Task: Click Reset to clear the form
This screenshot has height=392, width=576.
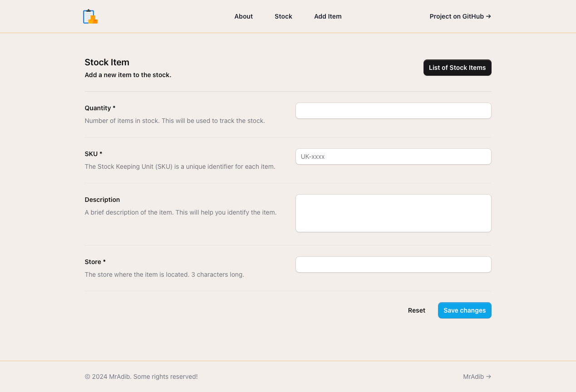Action: [x=416, y=310]
